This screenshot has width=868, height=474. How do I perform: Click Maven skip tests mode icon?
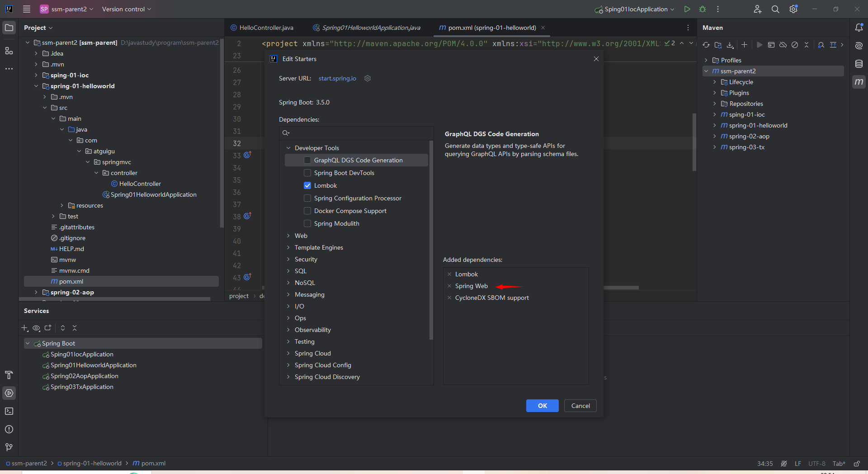click(x=795, y=45)
